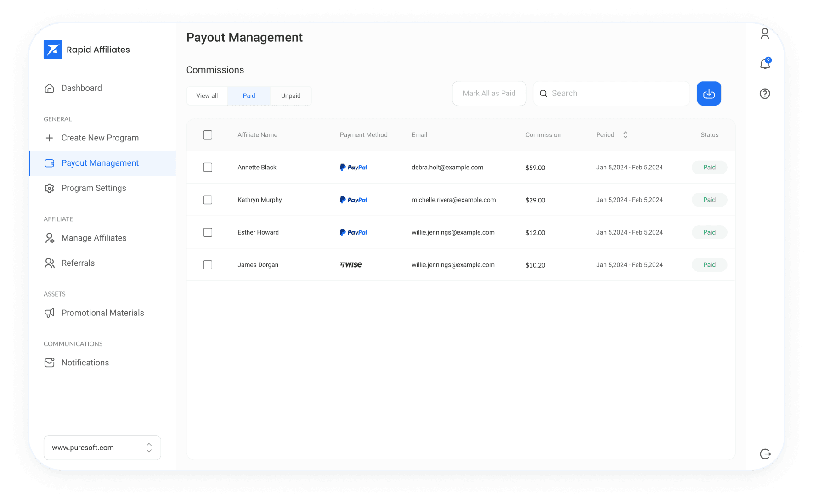The image size is (813, 504).
Task: Click email michelle.rivera@example.com
Action: (454, 200)
